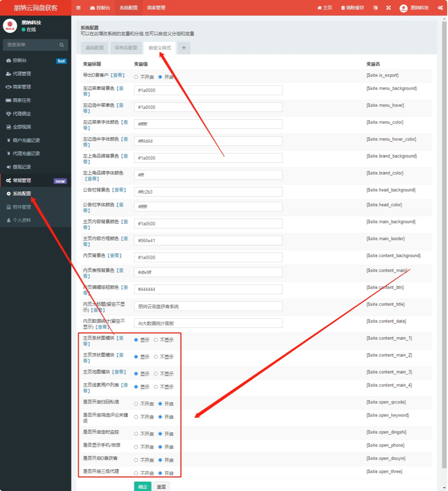Click the 附件管理 sidebar icon
Viewport: 448px width, 491px height.
click(x=8, y=207)
